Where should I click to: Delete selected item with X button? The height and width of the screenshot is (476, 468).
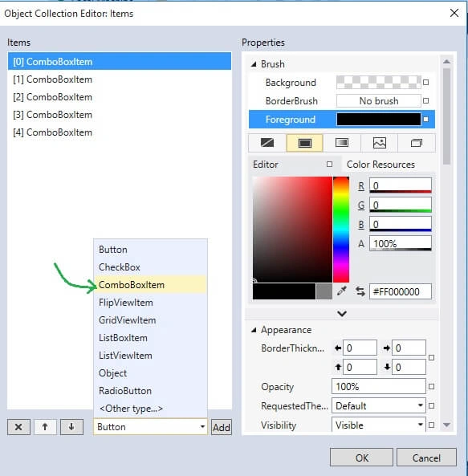(x=18, y=427)
